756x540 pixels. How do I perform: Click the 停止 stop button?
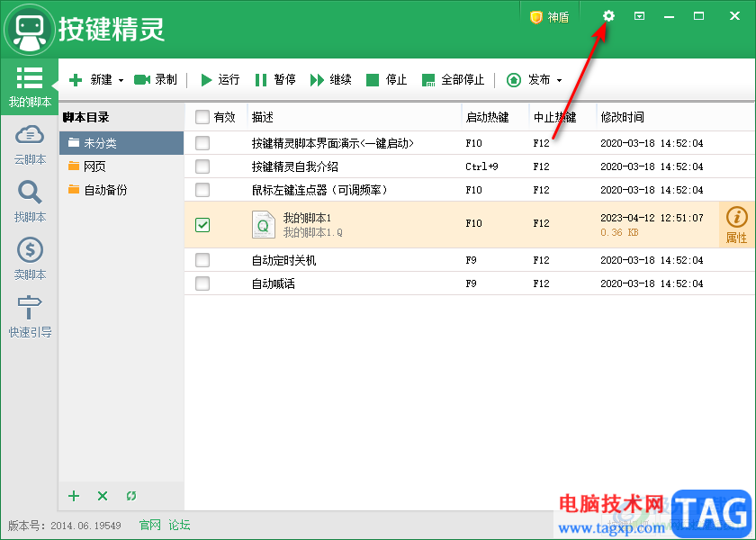(x=387, y=79)
